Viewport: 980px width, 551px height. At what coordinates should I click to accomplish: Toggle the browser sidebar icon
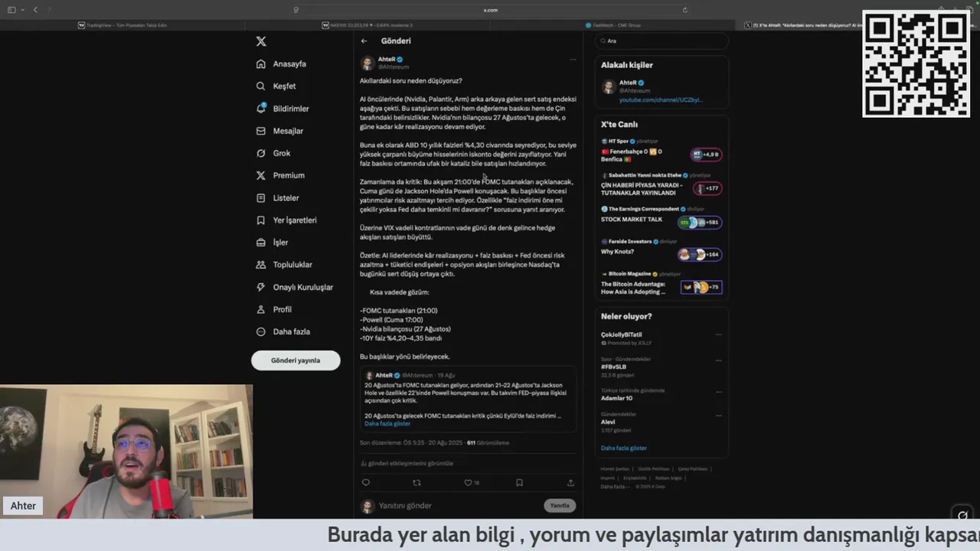tap(11, 10)
